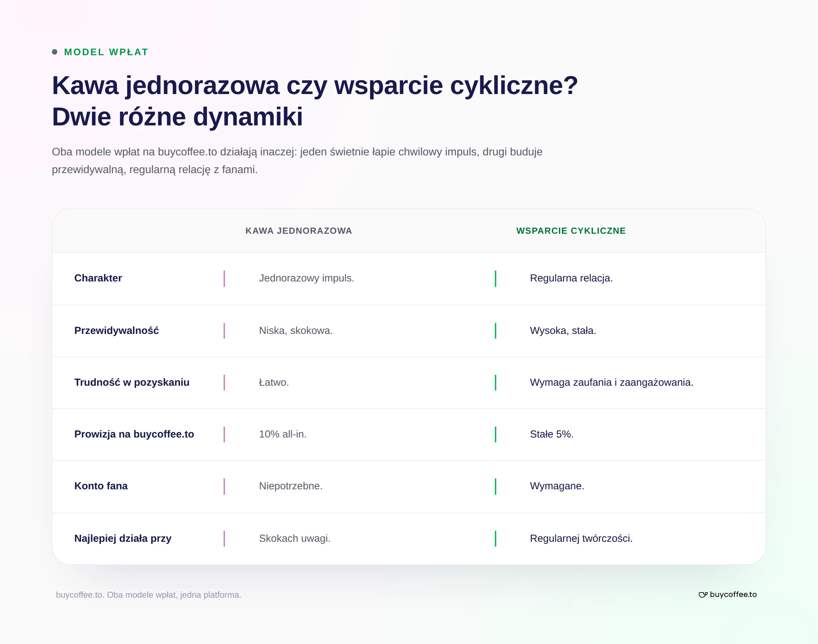
Task: Click the intro paragraph starting 'Oba modele wpłat'
Action: [x=297, y=160]
